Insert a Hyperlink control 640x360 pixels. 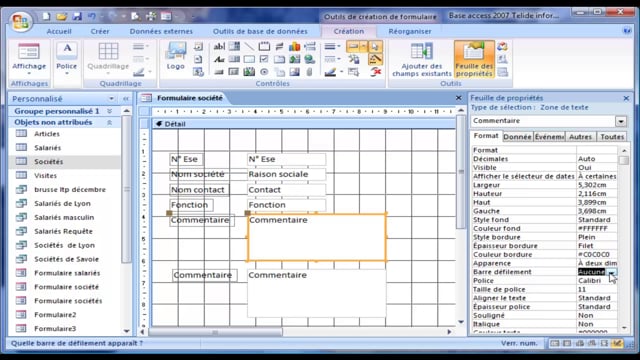pos(310,60)
